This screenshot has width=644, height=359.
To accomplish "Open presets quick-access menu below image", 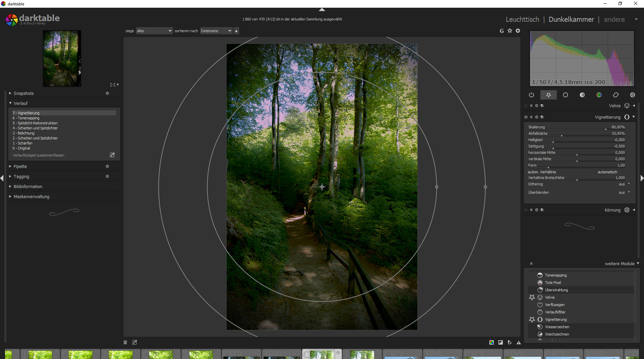I will click(x=125, y=342).
